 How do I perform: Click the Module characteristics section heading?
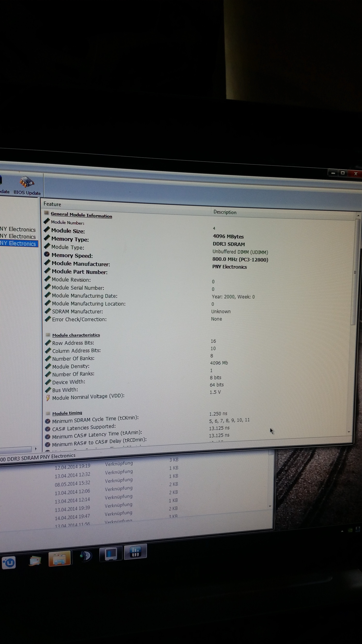[76, 335]
